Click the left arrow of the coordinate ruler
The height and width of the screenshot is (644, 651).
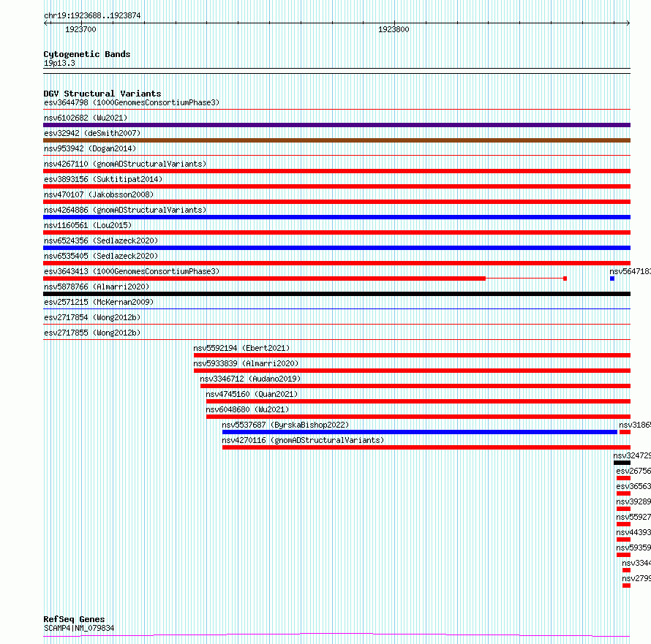[45, 23]
